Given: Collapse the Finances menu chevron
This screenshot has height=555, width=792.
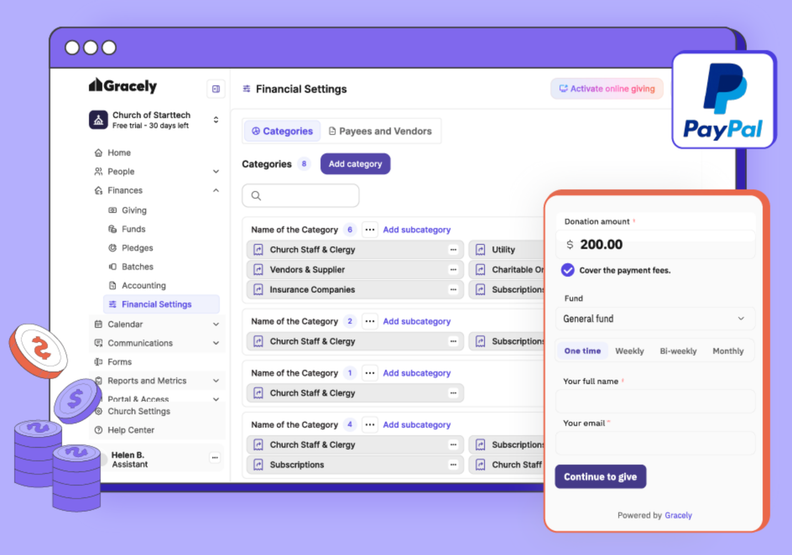Looking at the screenshot, I should (216, 190).
